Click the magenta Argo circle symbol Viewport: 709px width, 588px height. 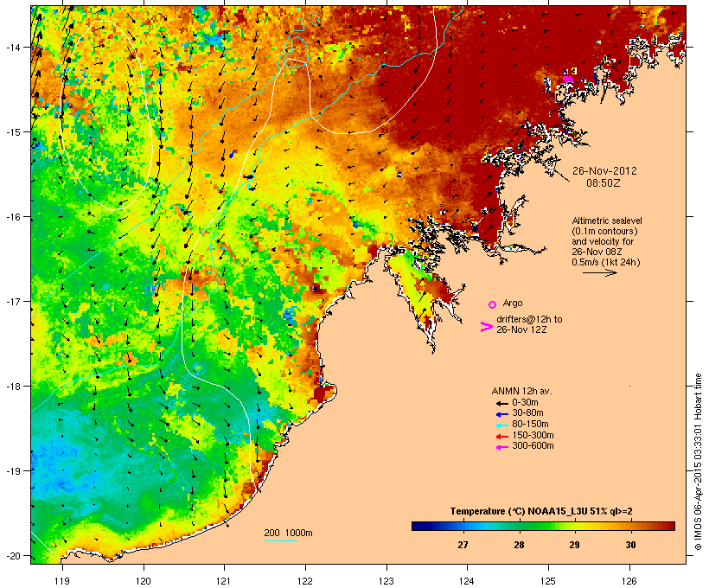pos(493,304)
